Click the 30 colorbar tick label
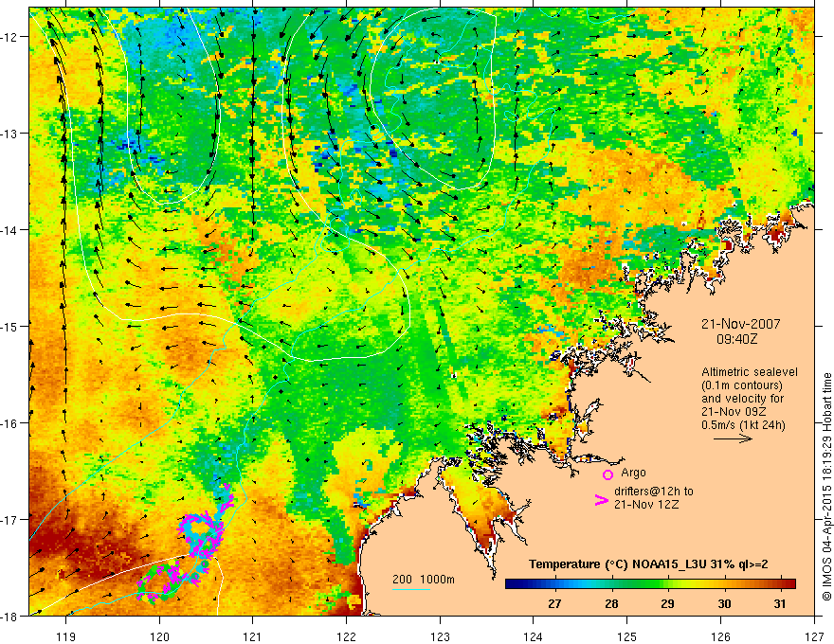The width and height of the screenshot is (834, 644). pyautogui.click(x=724, y=603)
